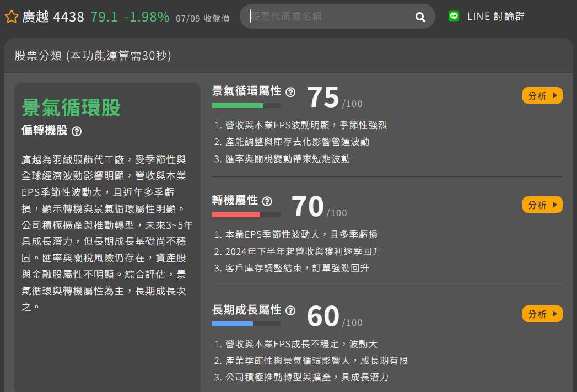
Task: Click text 營收與本業EPS波動明顯，季節性強烈
Action: [306, 125]
